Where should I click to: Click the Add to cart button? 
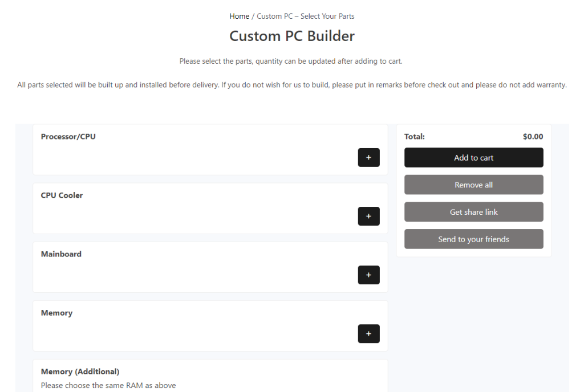point(474,158)
